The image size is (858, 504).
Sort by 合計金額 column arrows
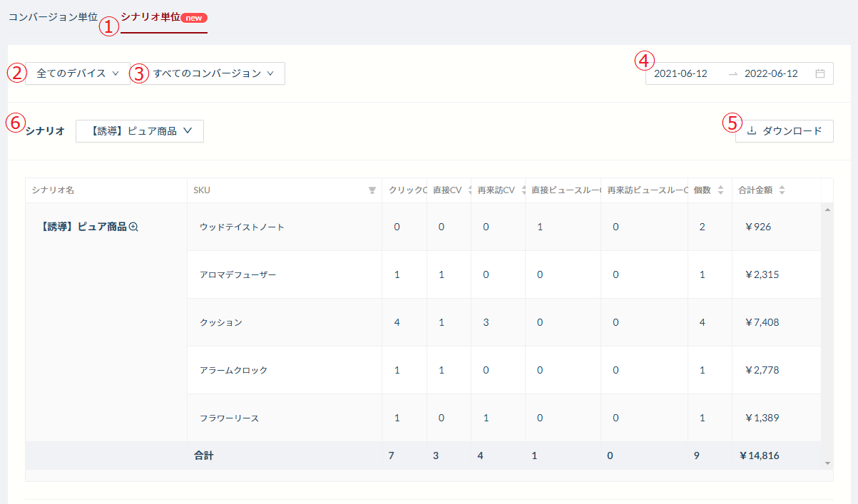tap(782, 190)
